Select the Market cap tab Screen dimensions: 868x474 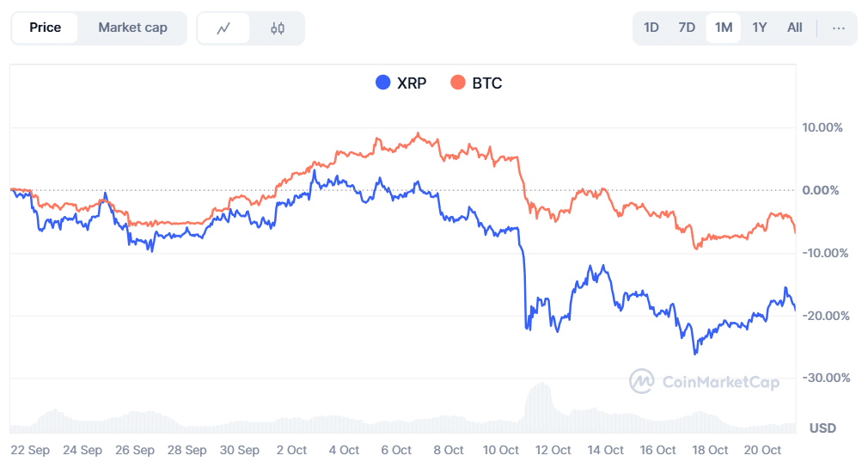click(132, 28)
